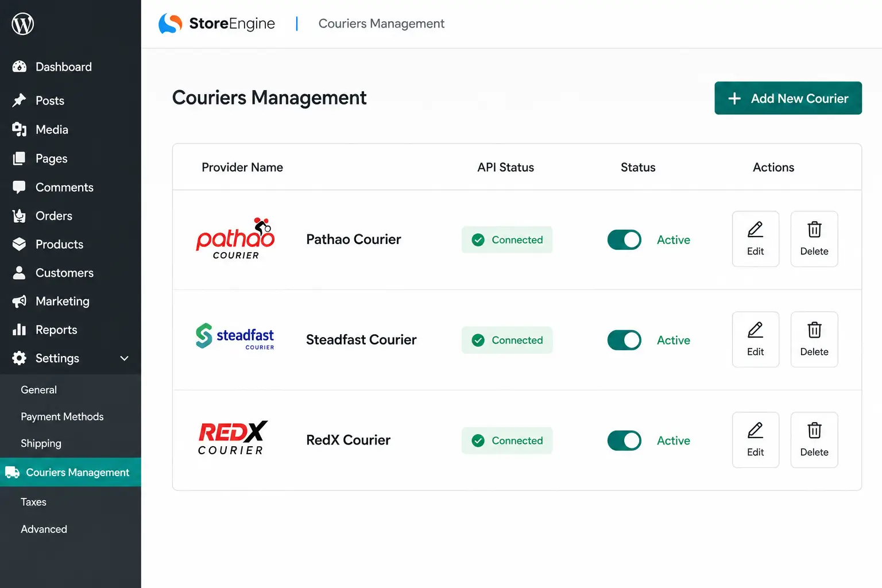The width and height of the screenshot is (882, 588).
Task: Click Active label beside Steadfast toggle
Action: point(674,340)
